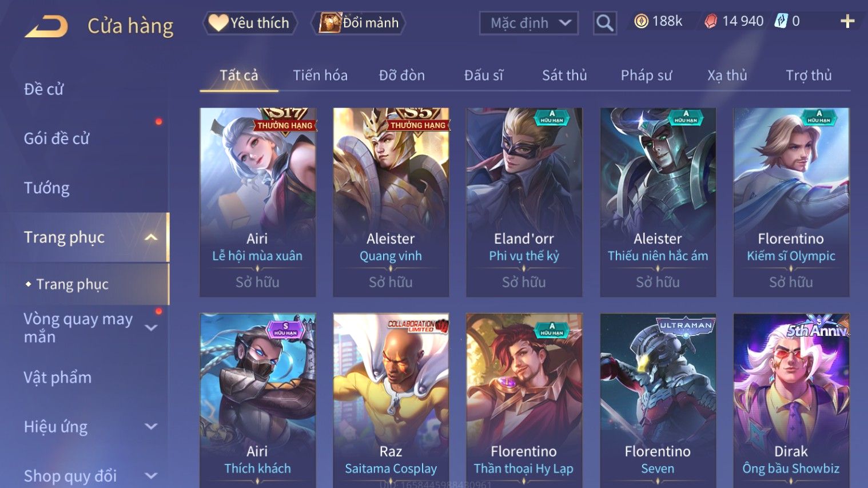Image resolution: width=868 pixels, height=488 pixels.
Task: Click the chest icon in Đổi mảnh
Action: point(330,23)
